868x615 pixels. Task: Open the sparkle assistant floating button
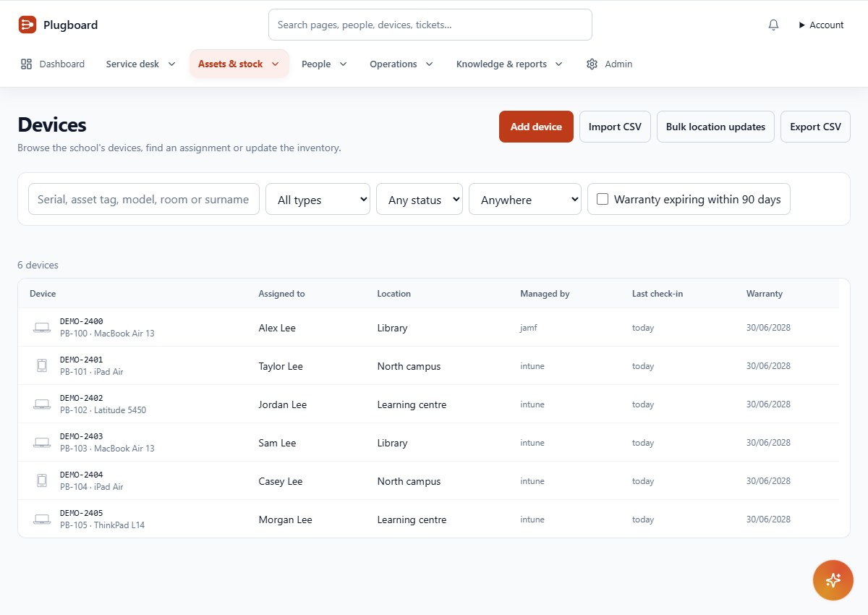click(x=833, y=580)
